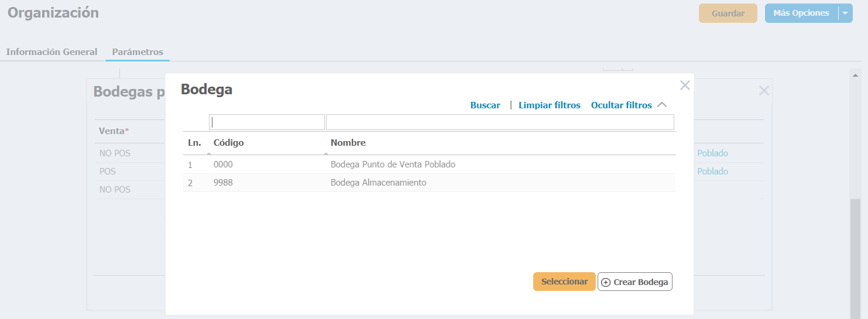This screenshot has width=868, height=319.
Task: Close the background Bodegas panel X icon
Action: [764, 91]
